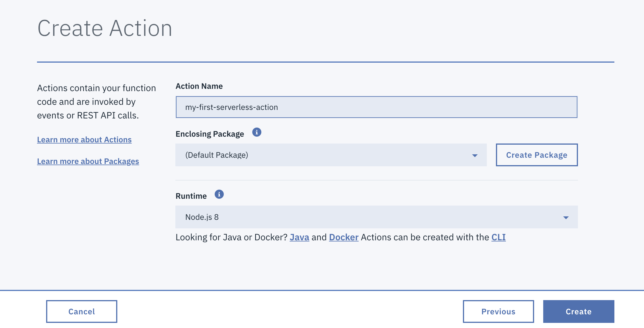This screenshot has width=644, height=328.
Task: Click the blue Create button
Action: pos(579,311)
